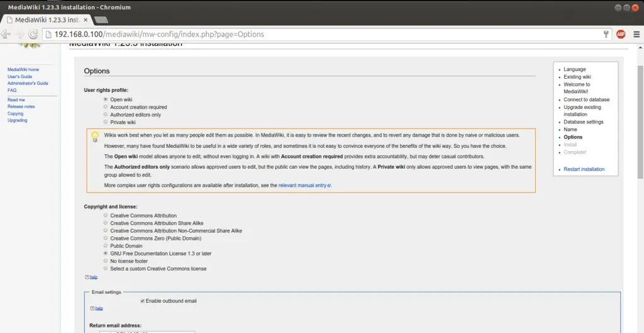Choose Creative Commons Attribution Share Alike
This screenshot has height=333, width=644.
click(x=106, y=223)
